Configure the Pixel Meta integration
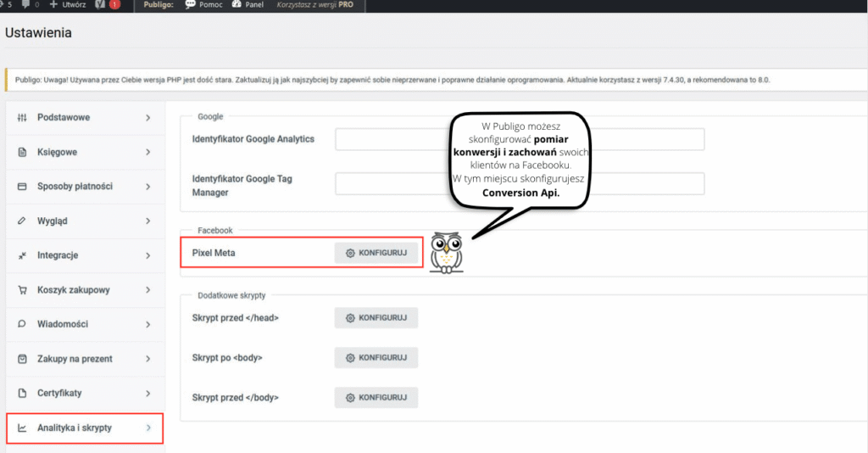 [376, 253]
